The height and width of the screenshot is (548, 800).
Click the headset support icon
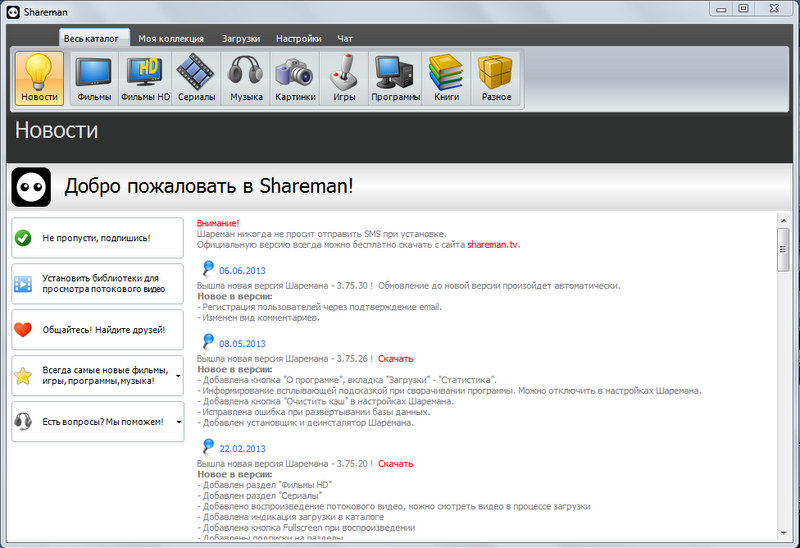pos(23,421)
